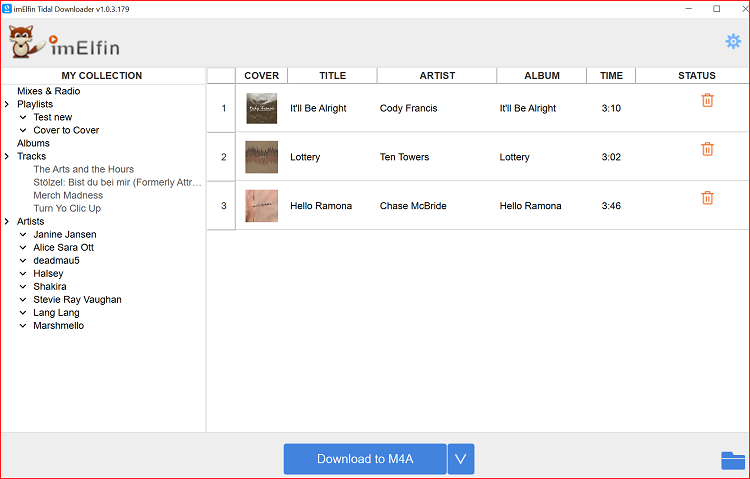Click the Ten Towers artist cell

[404, 157]
